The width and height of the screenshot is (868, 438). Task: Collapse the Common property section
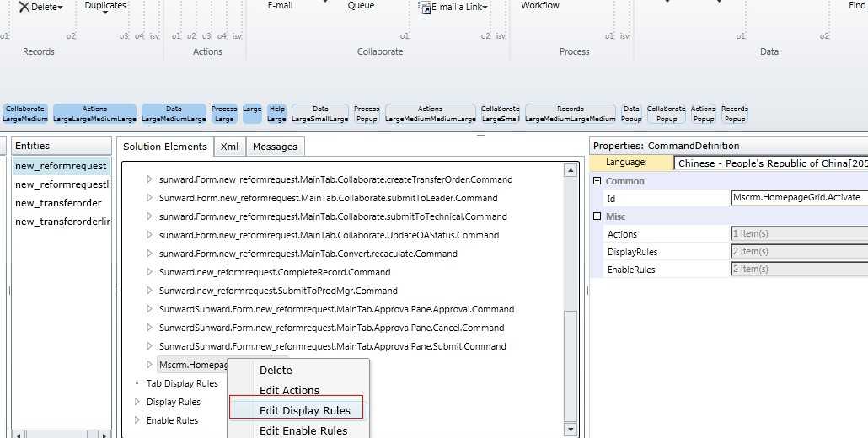pyautogui.click(x=597, y=181)
